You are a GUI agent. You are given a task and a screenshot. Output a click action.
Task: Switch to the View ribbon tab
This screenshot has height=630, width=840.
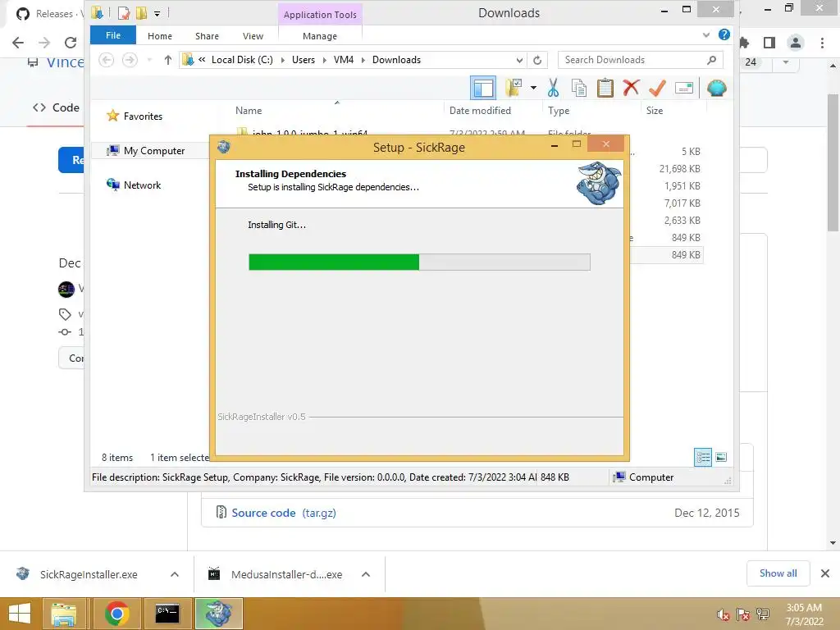pyautogui.click(x=253, y=36)
